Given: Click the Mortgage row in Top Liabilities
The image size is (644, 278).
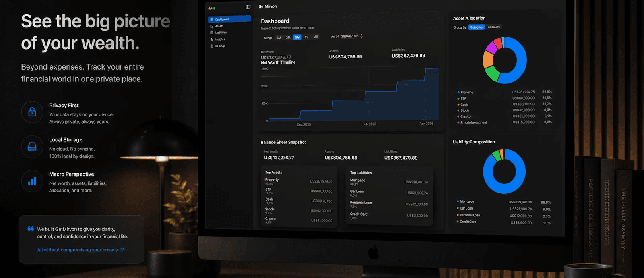Looking at the screenshot, I should pos(389,182).
